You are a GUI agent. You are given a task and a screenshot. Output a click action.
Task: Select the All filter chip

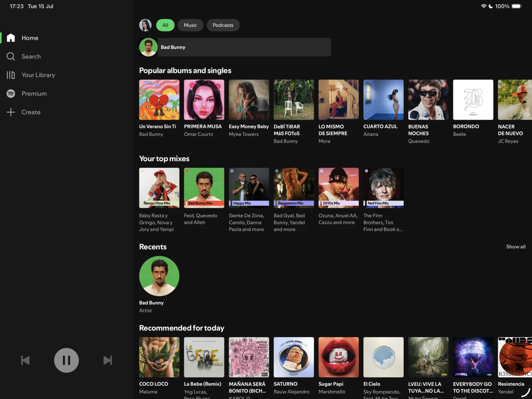pos(165,25)
